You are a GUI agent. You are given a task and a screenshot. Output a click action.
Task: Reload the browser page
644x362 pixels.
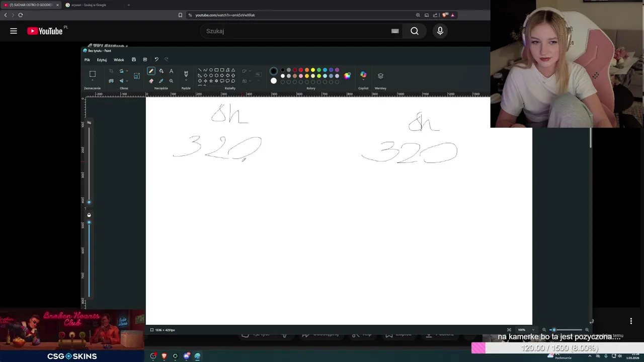21,15
